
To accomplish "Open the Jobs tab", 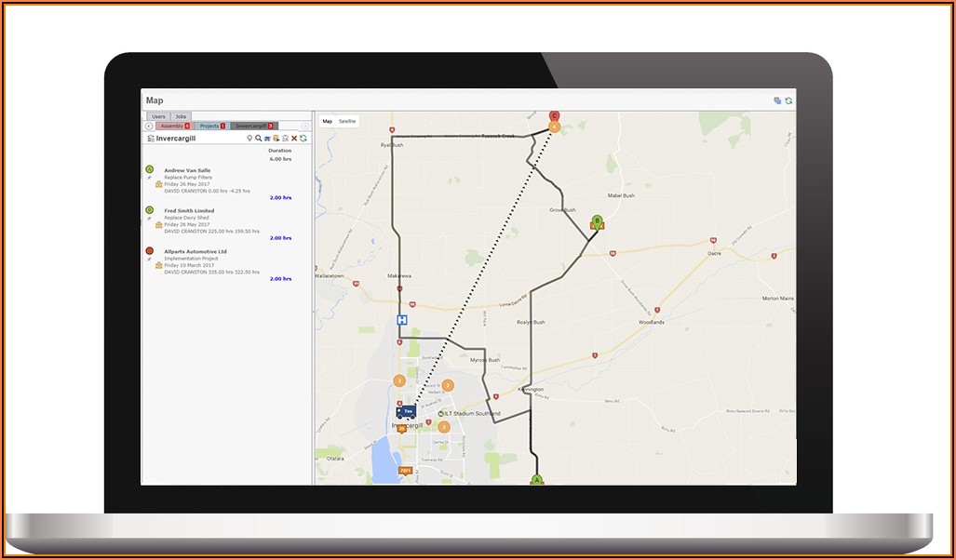I will point(181,116).
